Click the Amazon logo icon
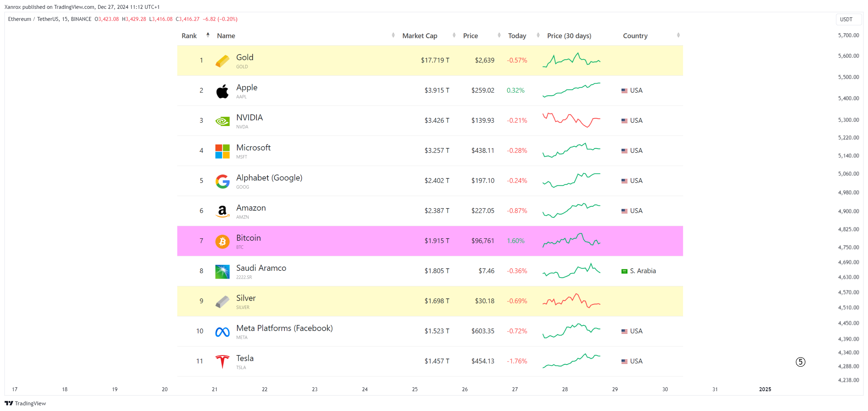Viewport: 868px width, 411px height. [x=222, y=211]
